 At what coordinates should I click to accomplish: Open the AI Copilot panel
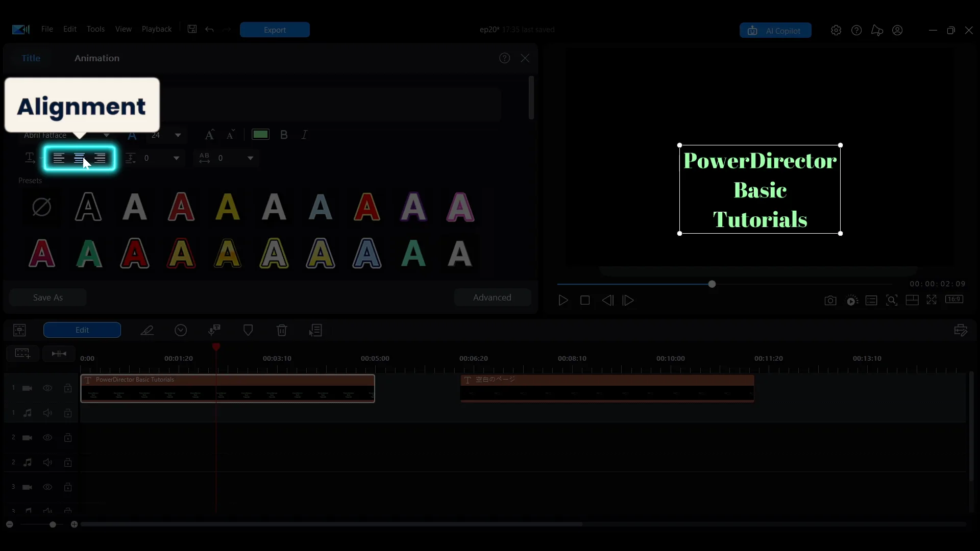(x=775, y=31)
